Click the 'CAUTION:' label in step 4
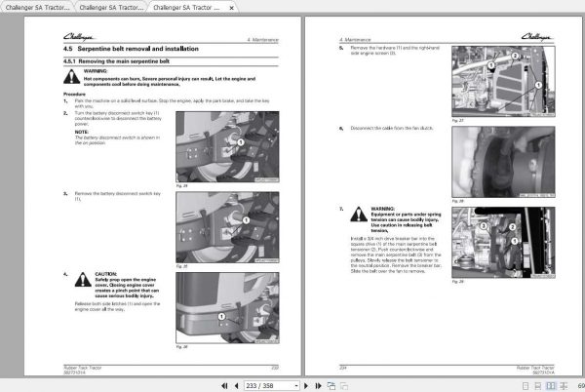 (x=106, y=274)
